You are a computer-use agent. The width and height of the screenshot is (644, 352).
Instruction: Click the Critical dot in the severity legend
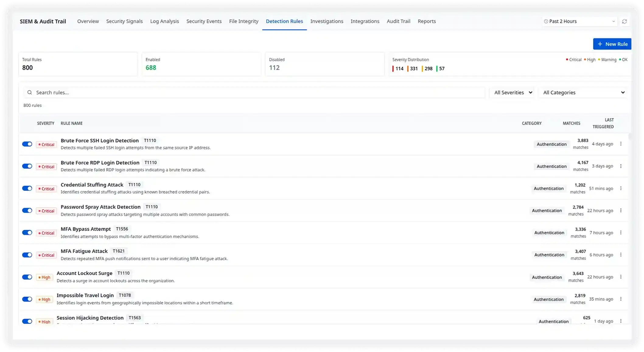[567, 60]
